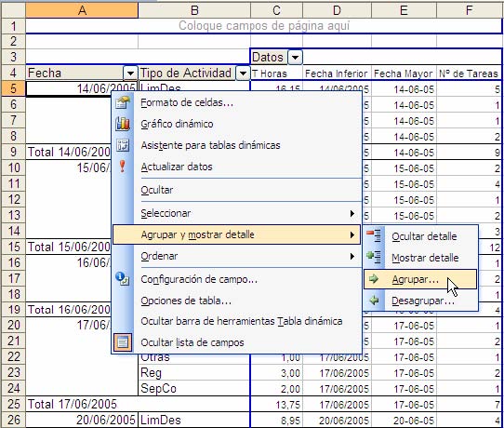Viewport: 504px width, 428px height.
Task: Click the Formato de celdas icon
Action: point(123,102)
